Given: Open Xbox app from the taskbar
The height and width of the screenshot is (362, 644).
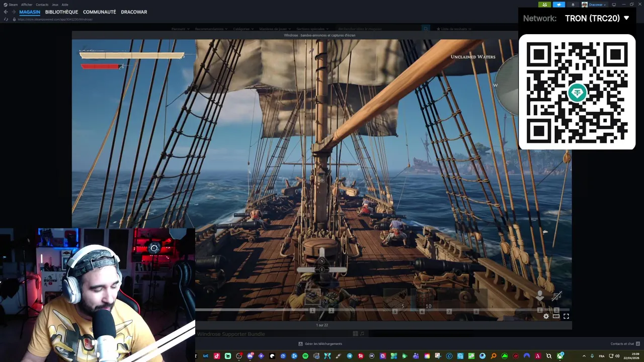Looking at the screenshot, I should coord(560,356).
